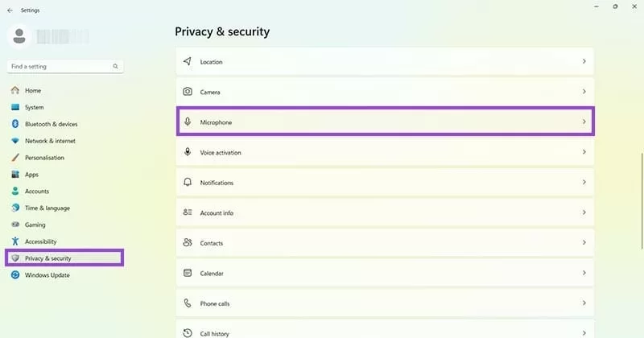Expand the Call history row chevron
Image resolution: width=644 pixels, height=338 pixels.
pyautogui.click(x=584, y=332)
